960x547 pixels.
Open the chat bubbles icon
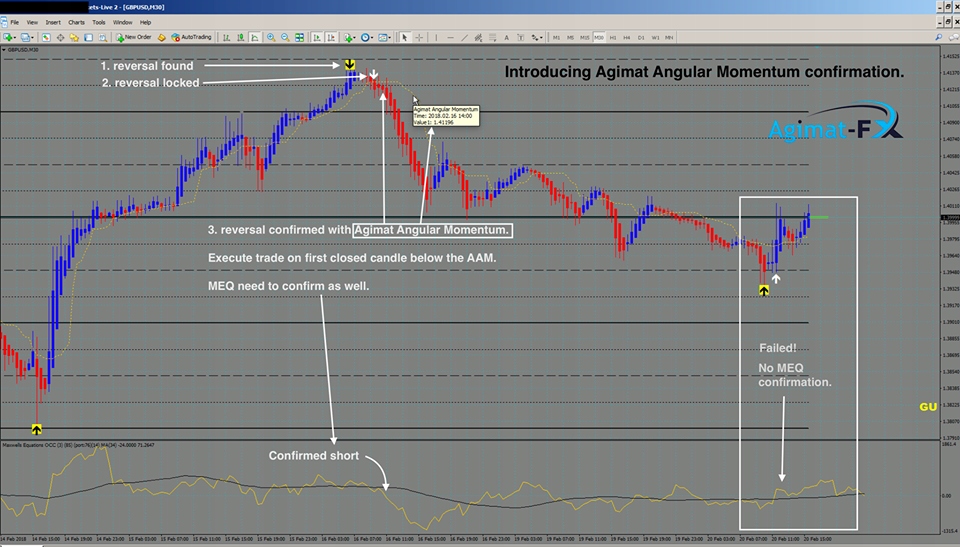point(954,37)
